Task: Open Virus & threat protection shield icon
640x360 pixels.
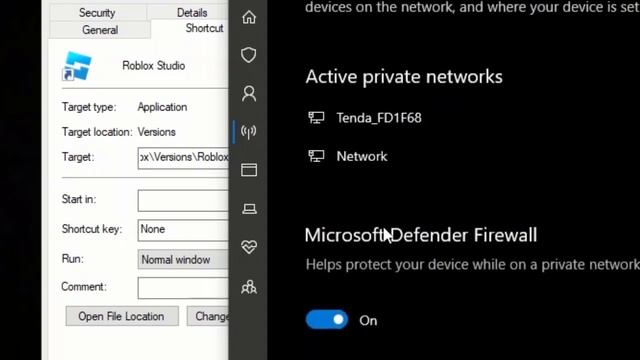Action: click(x=249, y=55)
